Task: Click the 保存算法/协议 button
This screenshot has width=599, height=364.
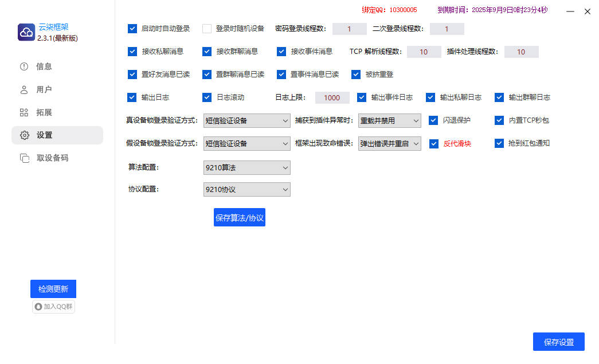Action: (240, 217)
